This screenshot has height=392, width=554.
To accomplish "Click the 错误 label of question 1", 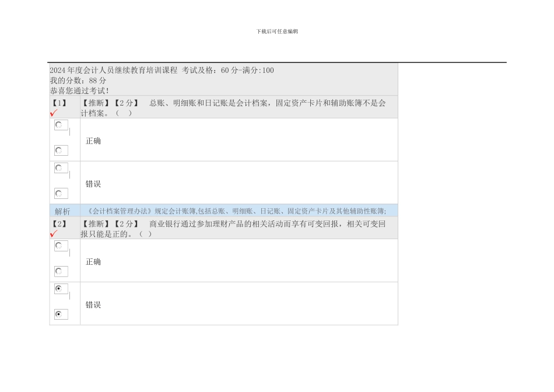I will 93,184.
